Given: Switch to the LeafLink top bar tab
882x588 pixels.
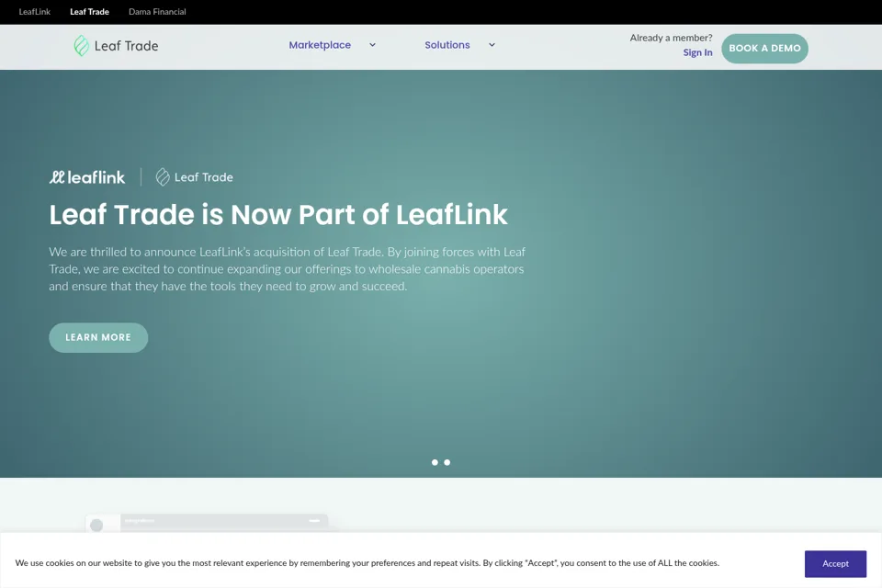Looking at the screenshot, I should [34, 12].
